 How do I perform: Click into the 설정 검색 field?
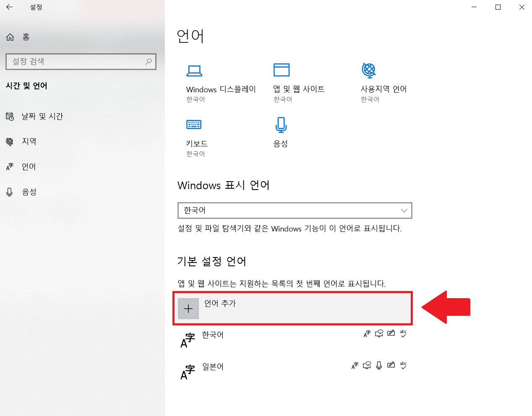click(x=76, y=62)
